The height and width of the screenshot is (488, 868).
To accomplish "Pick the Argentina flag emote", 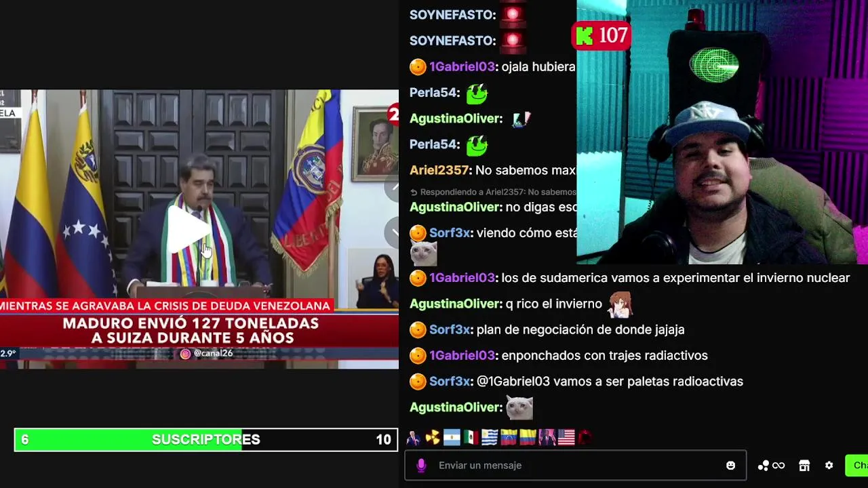I will point(452,438).
